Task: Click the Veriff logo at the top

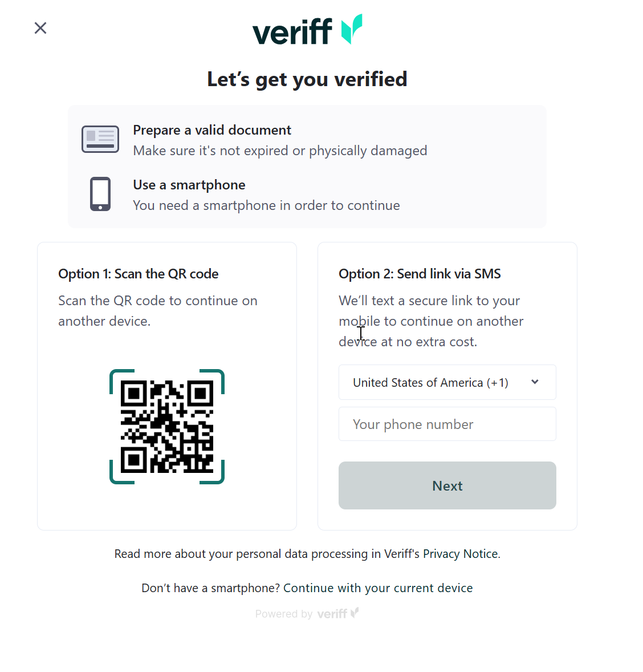Action: (307, 29)
